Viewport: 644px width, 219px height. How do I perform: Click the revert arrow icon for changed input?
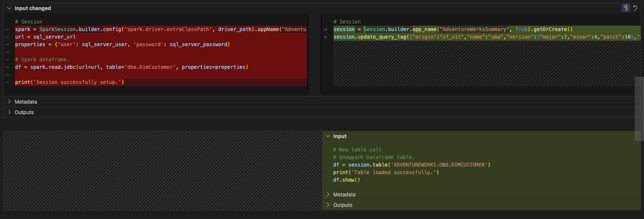[635, 8]
